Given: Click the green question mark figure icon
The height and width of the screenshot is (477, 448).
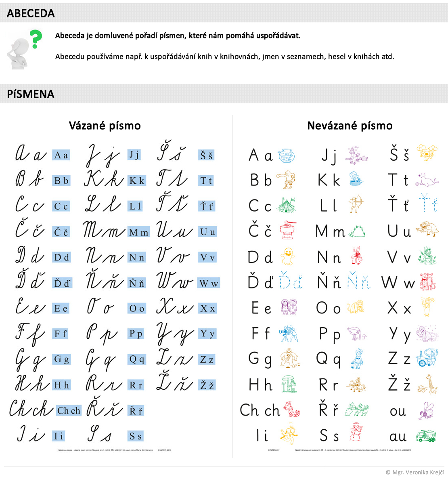Looking at the screenshot, I should [24, 49].
